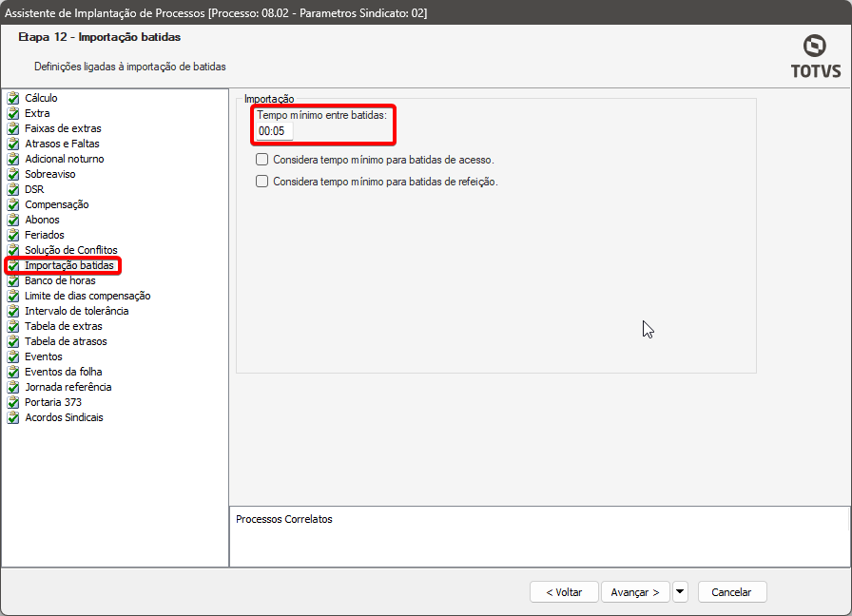
Task: Click the checkmark icon beside Tabela de extras
Action: click(13, 326)
